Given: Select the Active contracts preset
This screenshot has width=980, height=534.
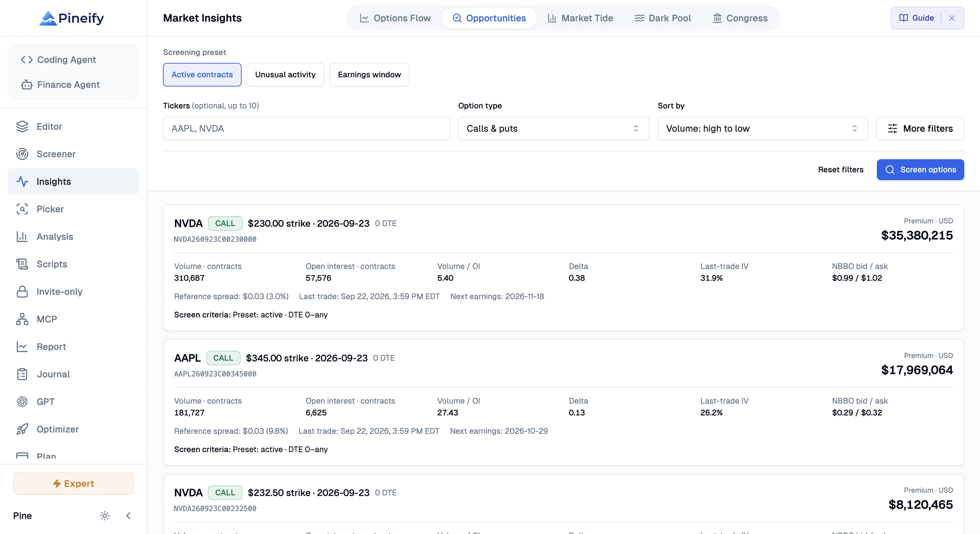Looking at the screenshot, I should pos(202,75).
